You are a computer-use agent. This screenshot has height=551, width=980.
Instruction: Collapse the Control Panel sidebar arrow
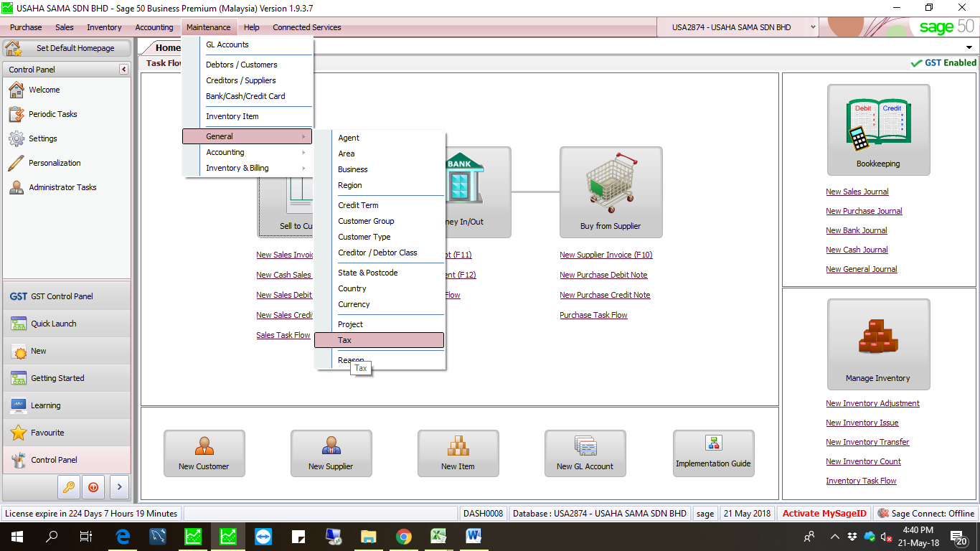point(123,70)
